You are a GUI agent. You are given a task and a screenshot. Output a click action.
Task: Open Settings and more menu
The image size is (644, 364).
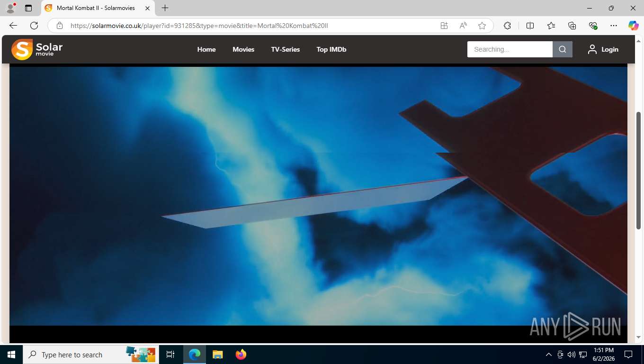(614, 26)
